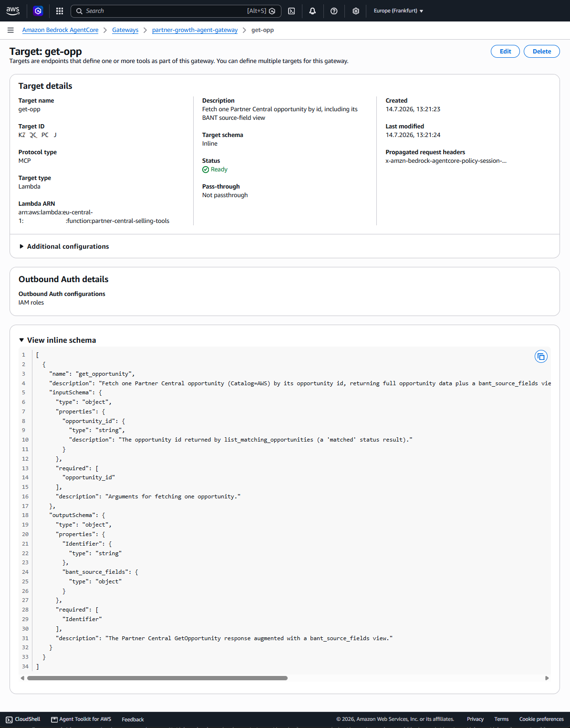
Task: Go to Amazon Bedrock AgentCore breadcrumb
Action: click(x=60, y=30)
